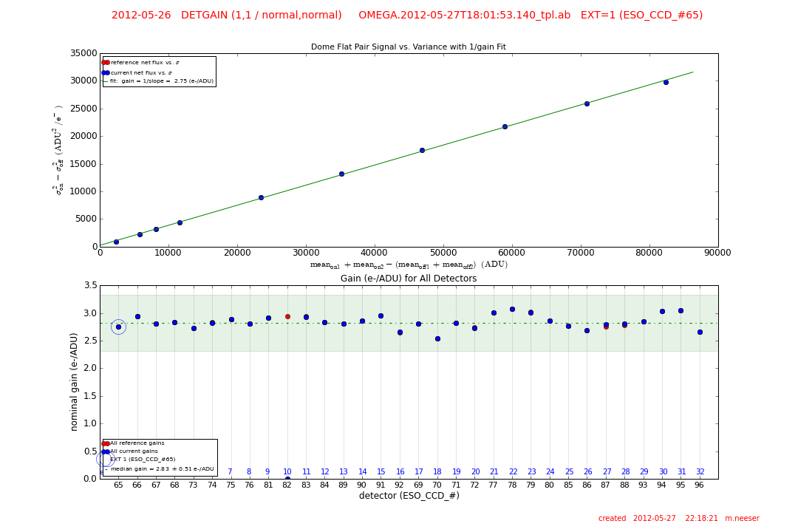Click the red 'created 2012-05-27' footer text
Viewport: 798px width, 532px height.
(x=678, y=519)
